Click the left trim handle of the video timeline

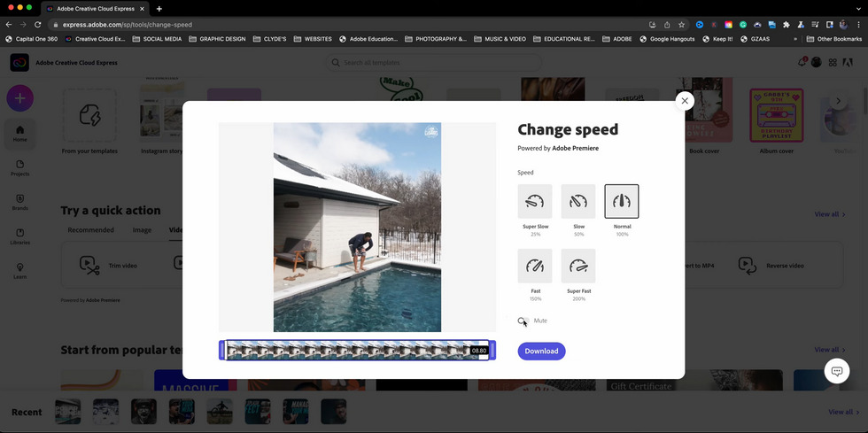click(x=222, y=351)
